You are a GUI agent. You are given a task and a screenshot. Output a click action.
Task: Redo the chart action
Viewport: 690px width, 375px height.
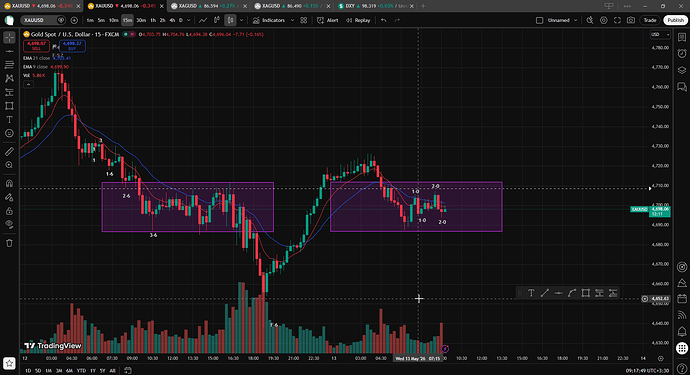pos(397,20)
